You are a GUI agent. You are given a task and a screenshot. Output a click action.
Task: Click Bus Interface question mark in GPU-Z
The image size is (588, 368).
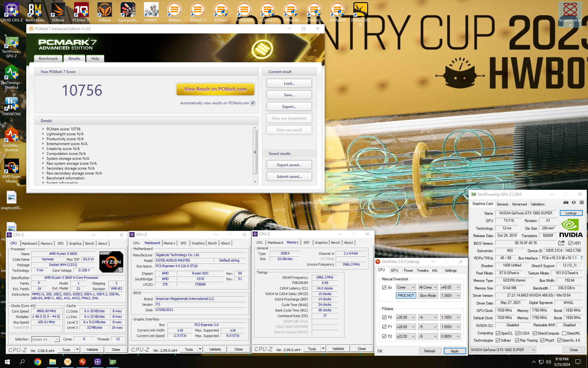tap(582, 258)
